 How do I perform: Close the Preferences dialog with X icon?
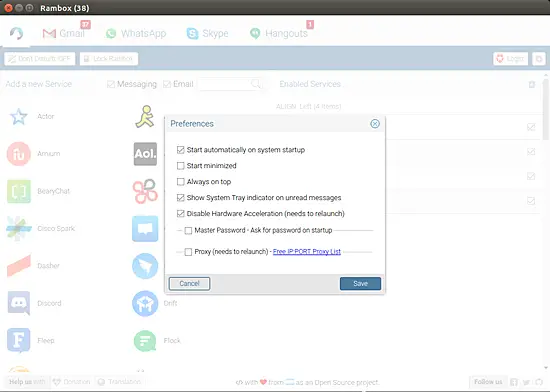tap(375, 124)
